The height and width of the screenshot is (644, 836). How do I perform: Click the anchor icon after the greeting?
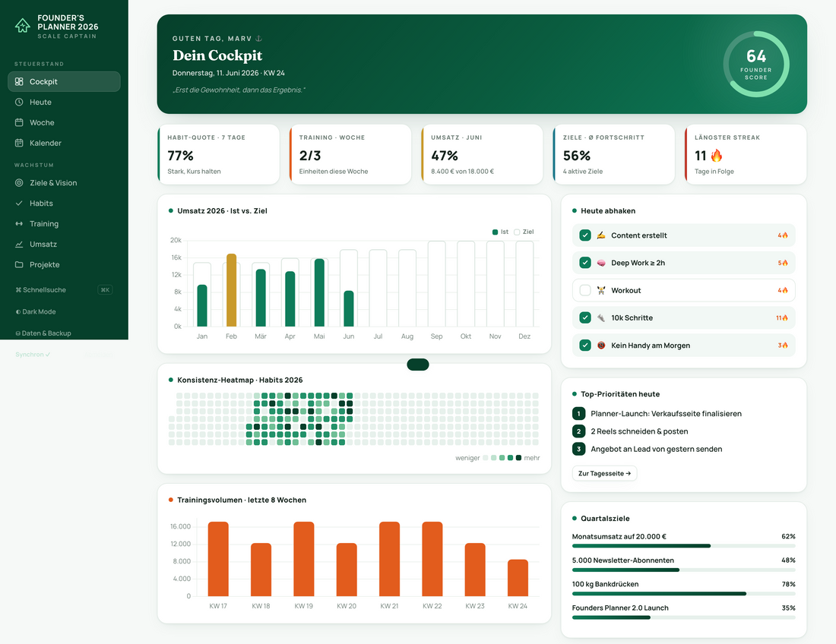point(259,39)
